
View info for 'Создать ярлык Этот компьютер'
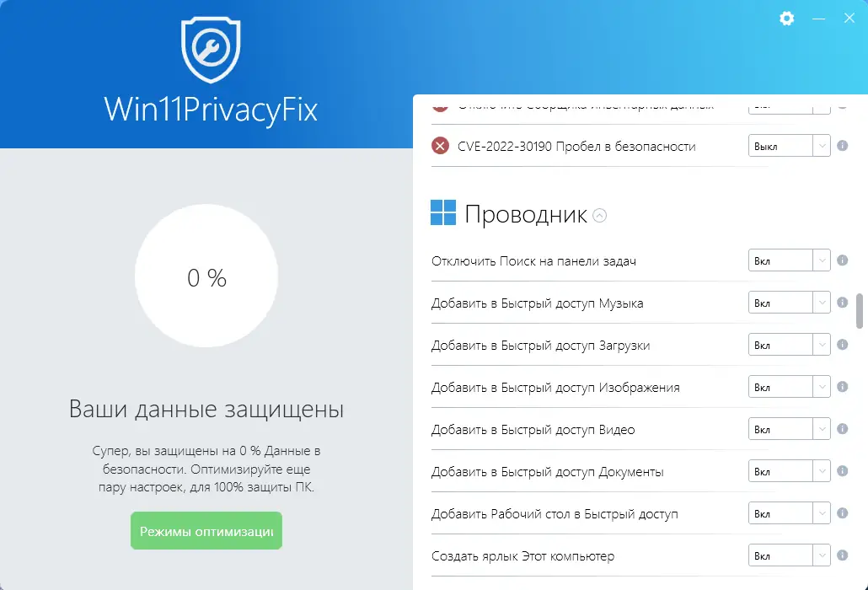click(842, 555)
